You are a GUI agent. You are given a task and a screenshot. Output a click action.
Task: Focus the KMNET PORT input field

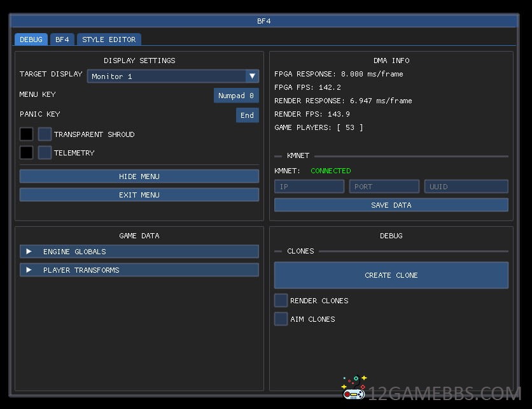384,187
